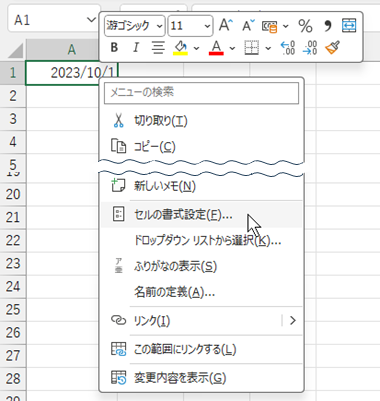Viewport: 380px width, 401px height.
Task: Open the fill color dropdown arrow
Action: click(x=196, y=48)
